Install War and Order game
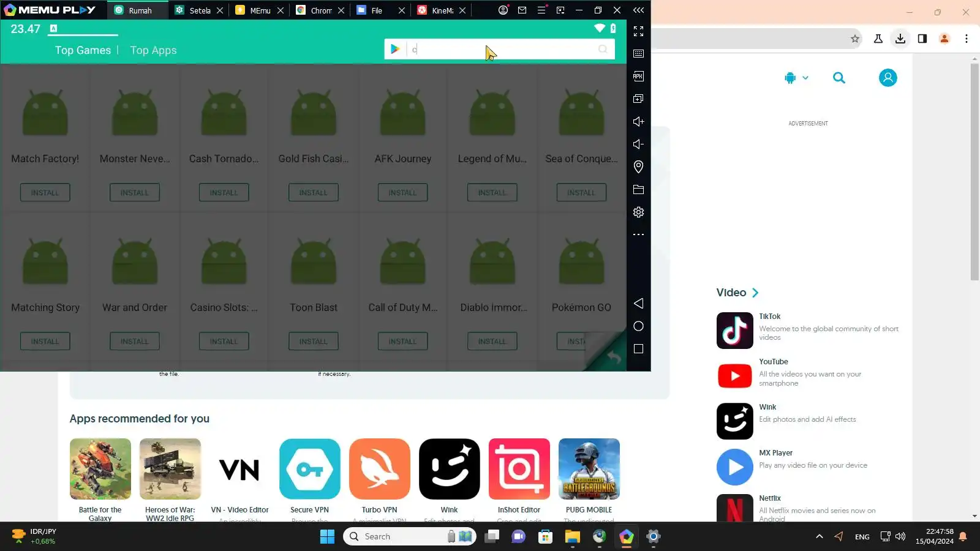 pos(135,341)
